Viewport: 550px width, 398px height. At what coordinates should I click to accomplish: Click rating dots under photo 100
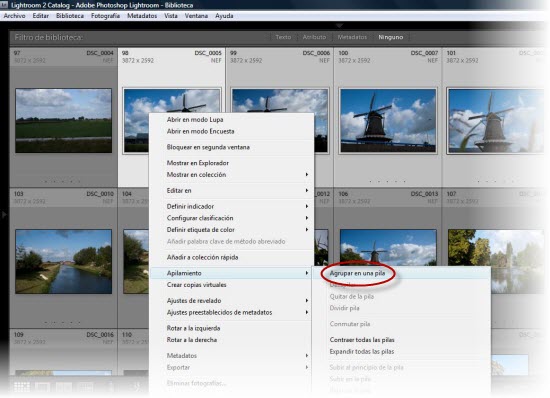click(388, 181)
